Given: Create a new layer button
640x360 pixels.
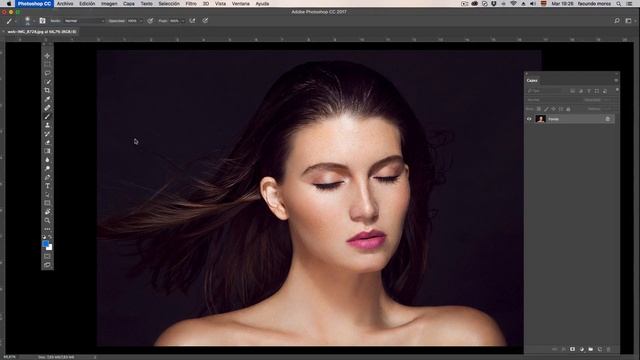Looking at the screenshot, I should click(x=600, y=349).
